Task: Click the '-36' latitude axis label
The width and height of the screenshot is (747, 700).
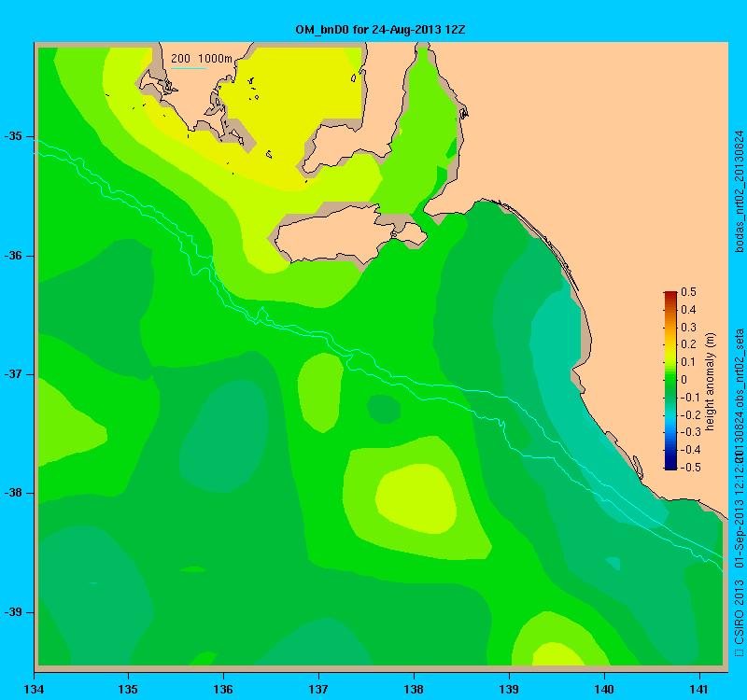Action: (13, 256)
